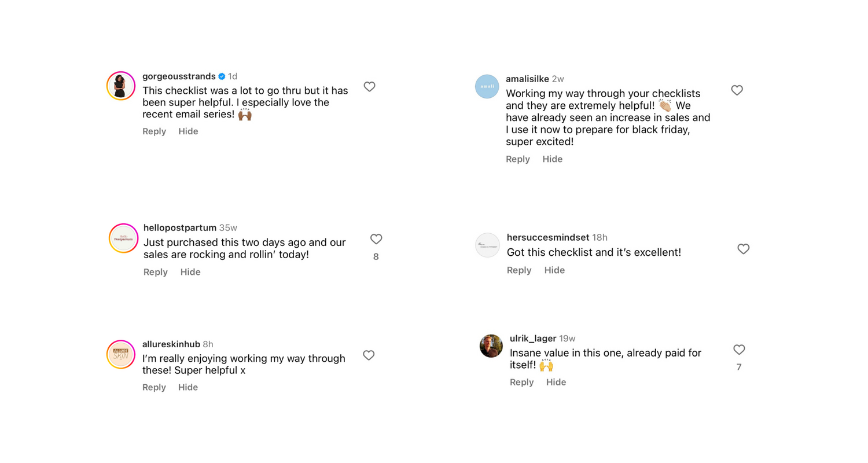Viewport: 868px width, 463px height.
Task: Hide the hersuccesmindset comment
Action: [x=554, y=270]
